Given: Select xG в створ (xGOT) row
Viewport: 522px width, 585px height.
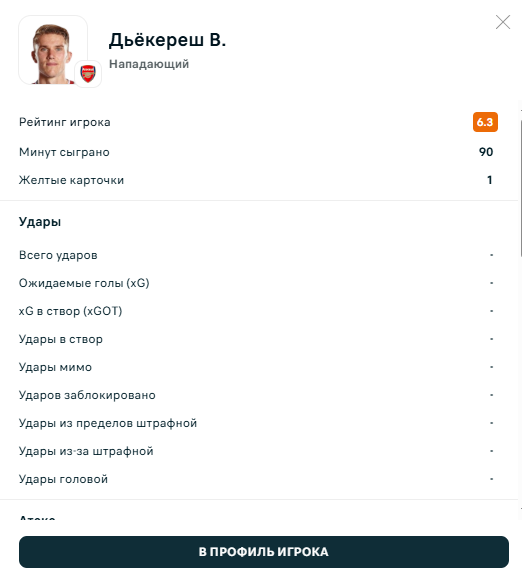Looking at the screenshot, I should [258, 311].
